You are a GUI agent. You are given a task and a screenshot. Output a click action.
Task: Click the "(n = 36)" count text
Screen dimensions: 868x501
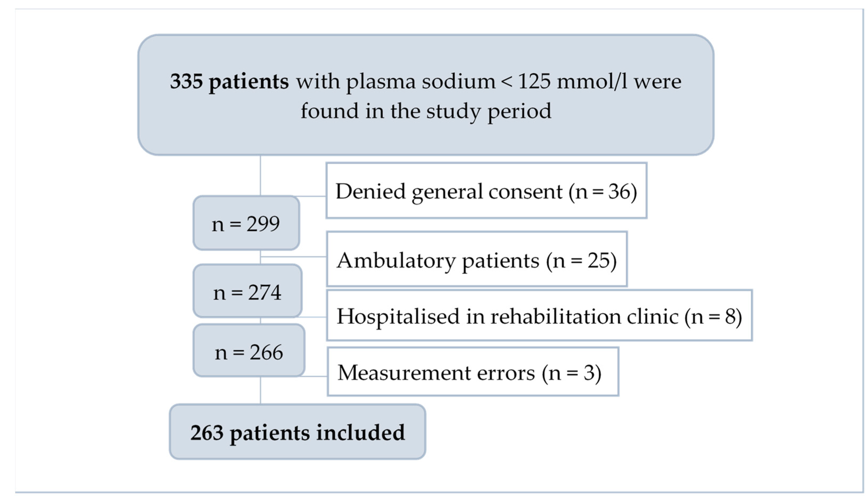(603, 191)
